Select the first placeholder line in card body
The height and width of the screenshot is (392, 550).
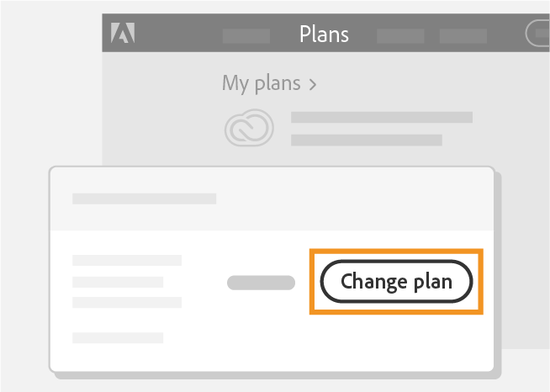(x=127, y=261)
